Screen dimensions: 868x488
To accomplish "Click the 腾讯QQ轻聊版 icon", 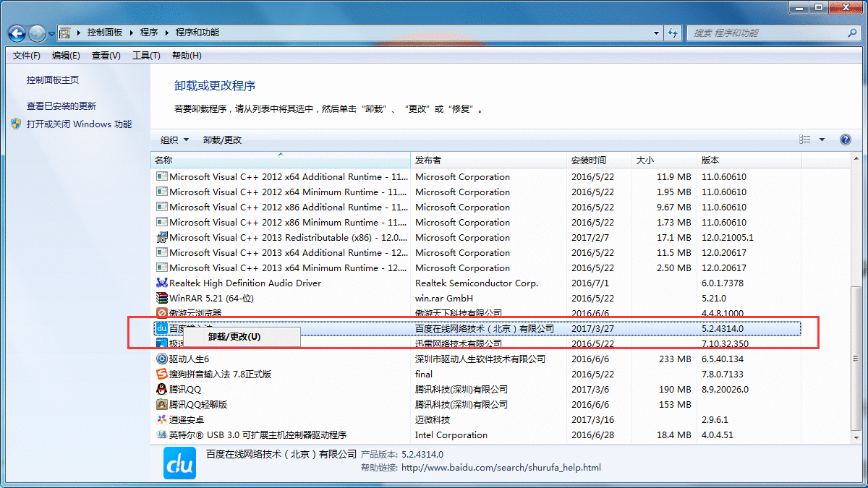I will coord(162,404).
